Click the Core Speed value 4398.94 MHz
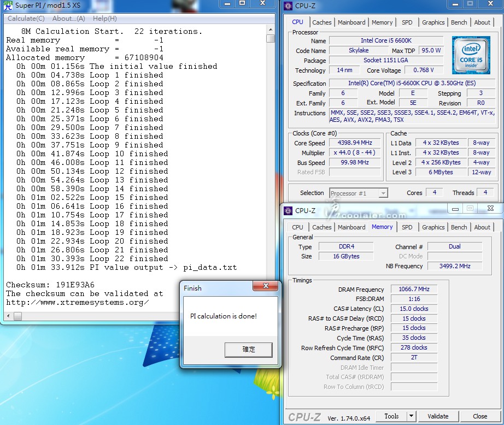 click(x=355, y=143)
